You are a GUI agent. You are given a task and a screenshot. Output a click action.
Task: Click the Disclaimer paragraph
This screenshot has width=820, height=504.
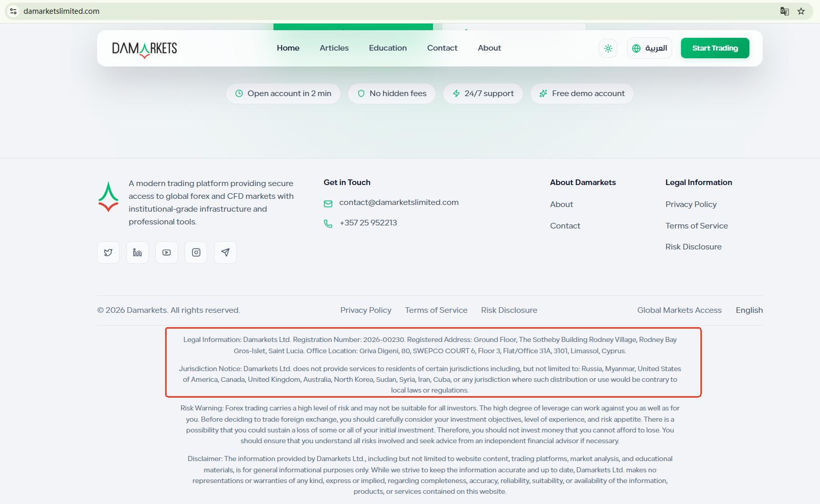click(x=430, y=475)
